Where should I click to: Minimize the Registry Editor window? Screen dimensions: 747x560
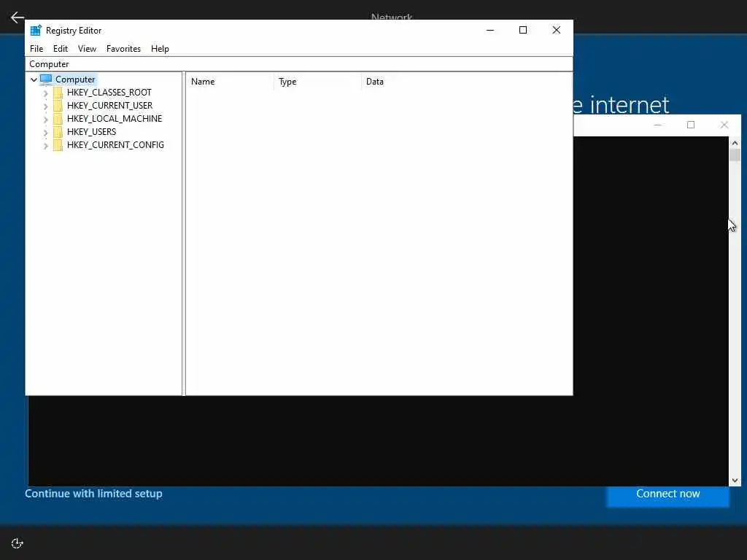tap(490, 30)
